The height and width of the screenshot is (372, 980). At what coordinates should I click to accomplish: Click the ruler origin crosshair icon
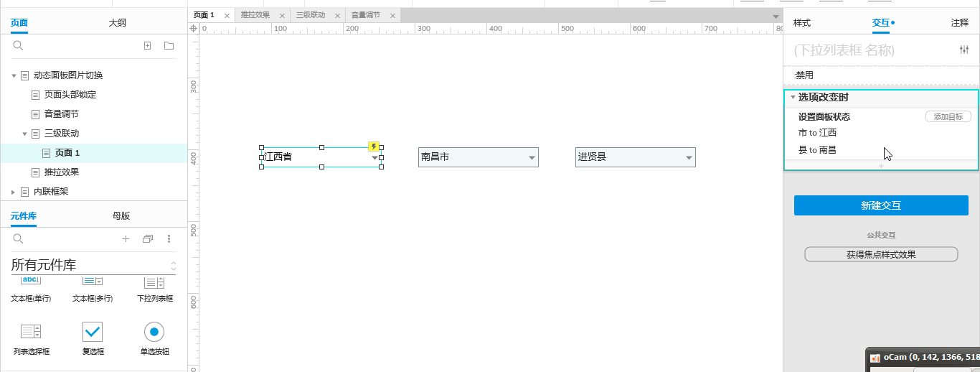coord(193,29)
